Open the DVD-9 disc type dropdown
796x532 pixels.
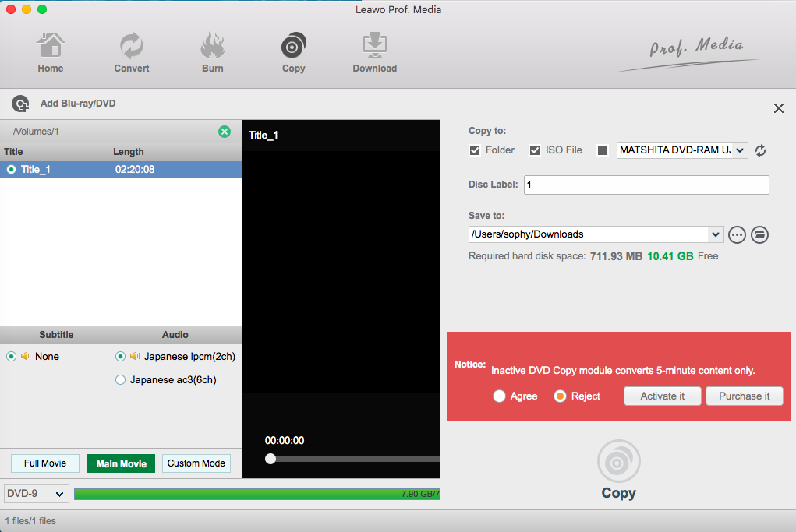tap(37, 494)
